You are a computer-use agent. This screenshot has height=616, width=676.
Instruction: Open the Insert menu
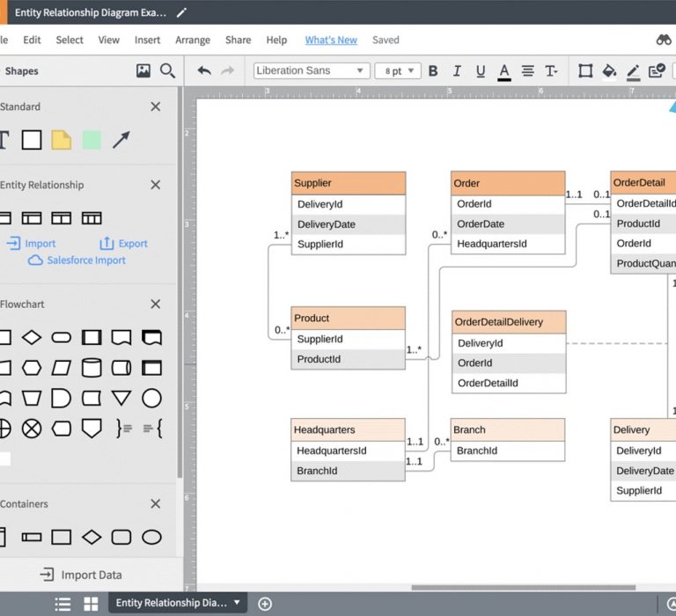tap(147, 40)
